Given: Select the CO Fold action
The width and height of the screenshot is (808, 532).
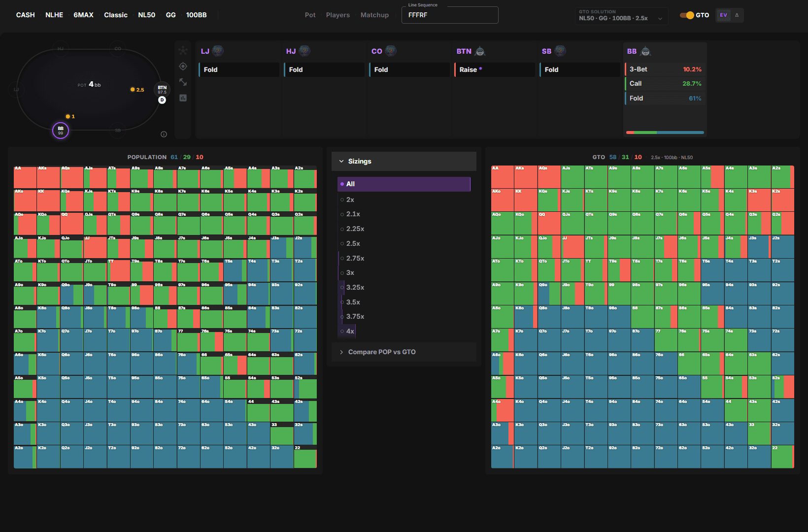Looking at the screenshot, I should click(x=409, y=69).
